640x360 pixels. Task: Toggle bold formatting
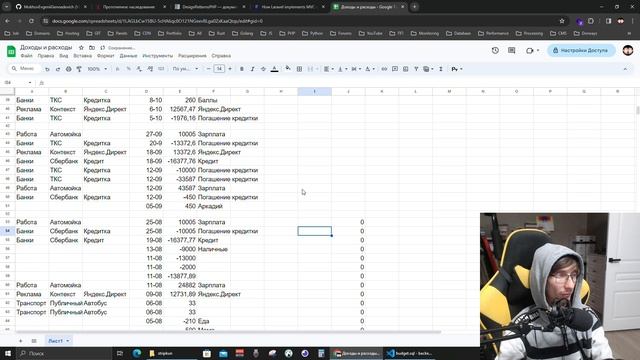[x=242, y=69]
